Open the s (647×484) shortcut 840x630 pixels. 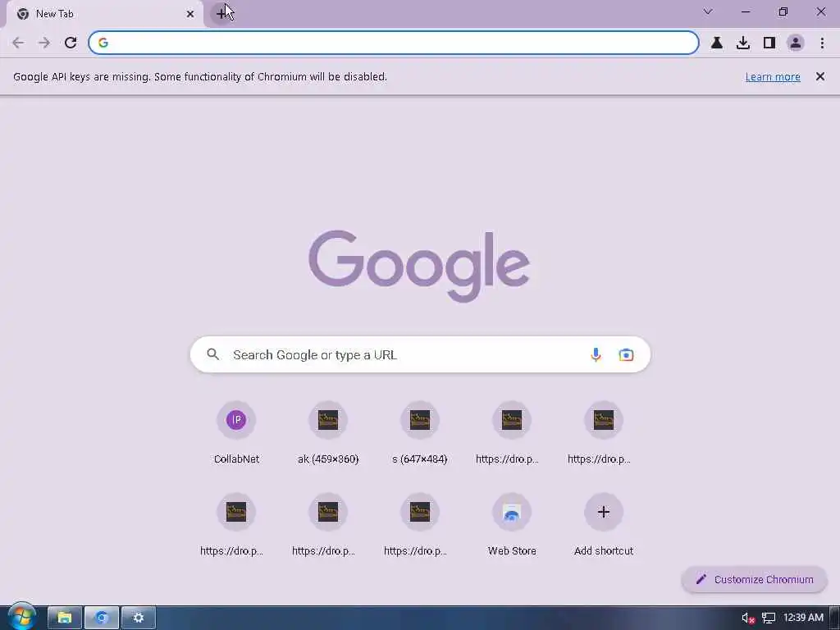(x=420, y=433)
